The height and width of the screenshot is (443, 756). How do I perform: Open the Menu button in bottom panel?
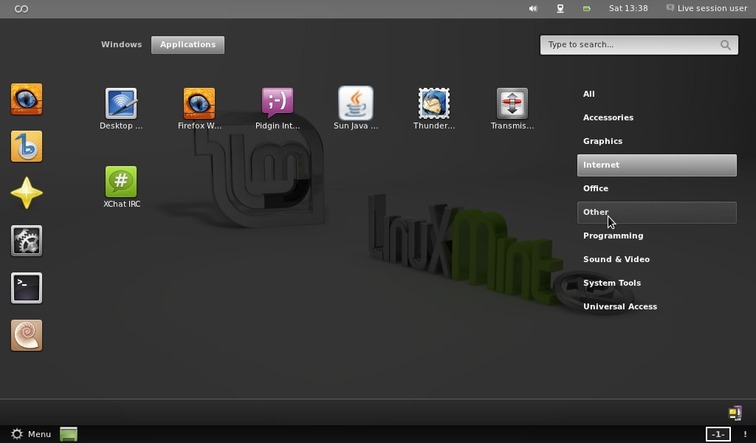click(31, 434)
